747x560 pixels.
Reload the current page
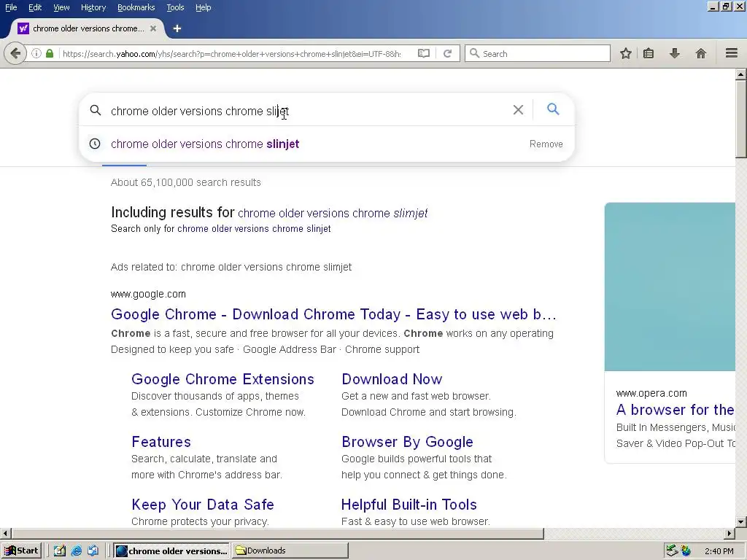(447, 53)
